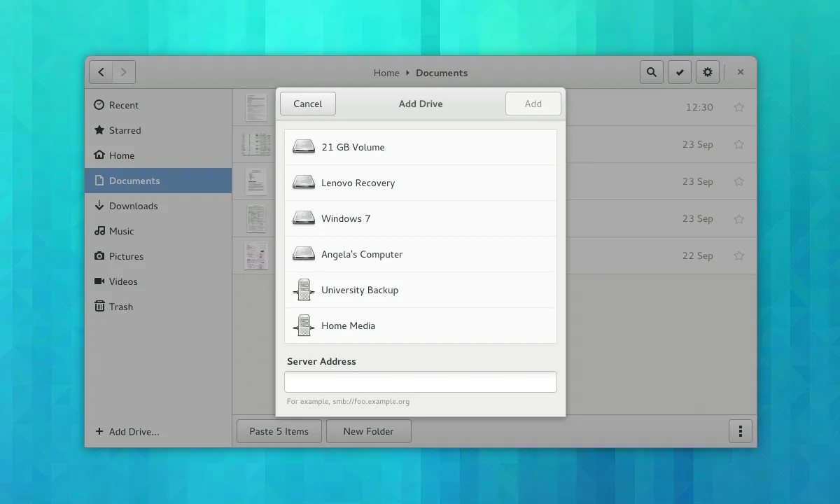Cancel the Add Drive dialog
Screen dimensions: 840x504
pos(307,103)
